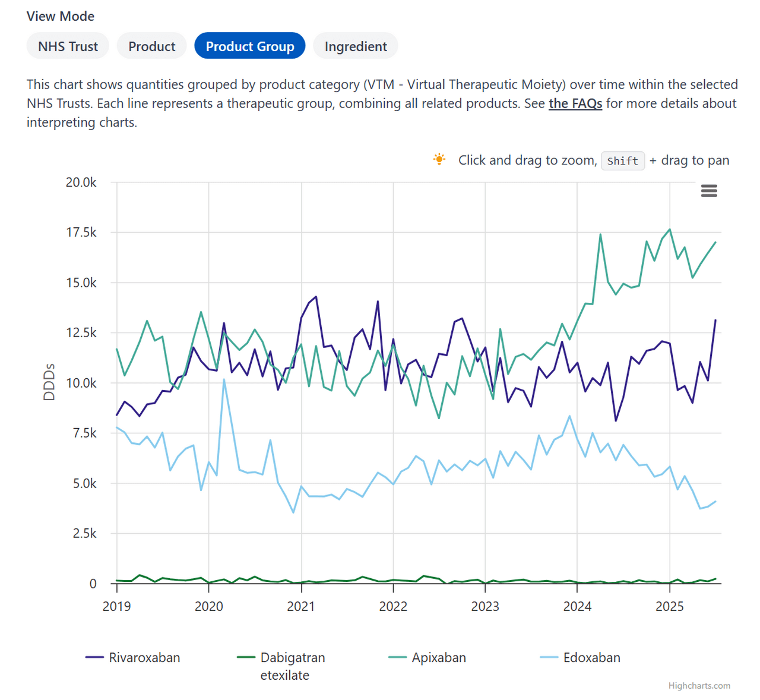
Task: Open the FAQs link
Action: [x=575, y=103]
